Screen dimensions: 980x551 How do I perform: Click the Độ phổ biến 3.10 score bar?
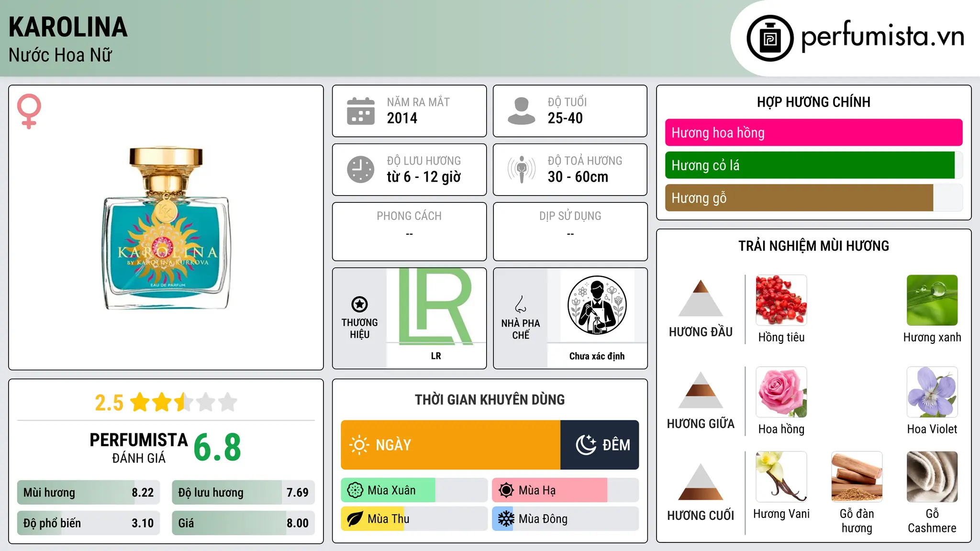click(x=89, y=523)
